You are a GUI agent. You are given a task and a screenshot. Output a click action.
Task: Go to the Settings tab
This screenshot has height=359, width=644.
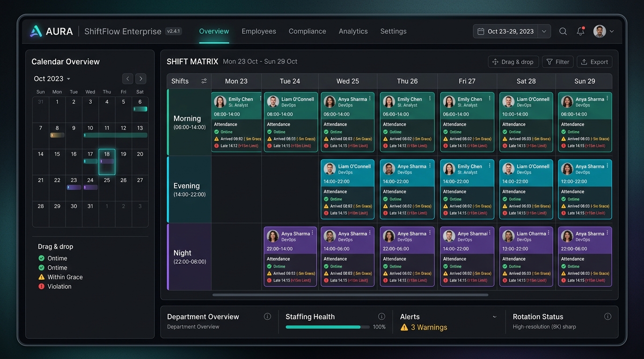point(393,31)
